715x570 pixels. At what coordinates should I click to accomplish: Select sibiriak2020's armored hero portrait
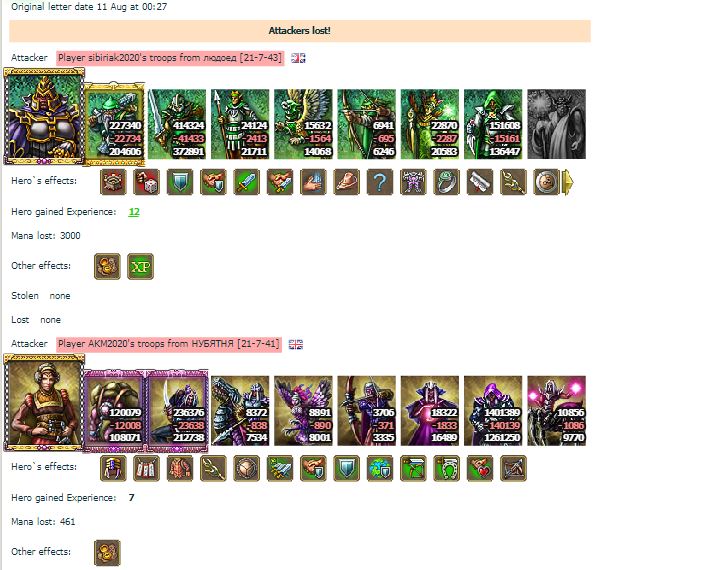(44, 116)
